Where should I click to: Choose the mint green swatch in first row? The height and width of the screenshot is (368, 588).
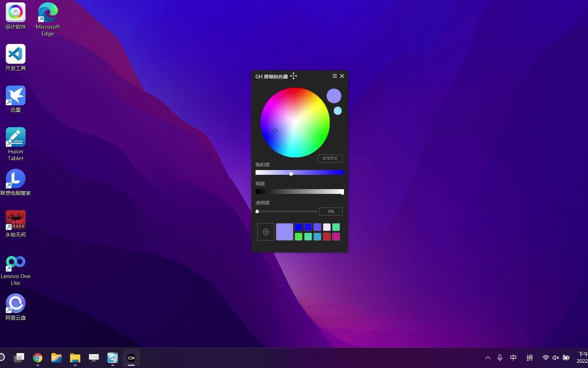(336, 227)
